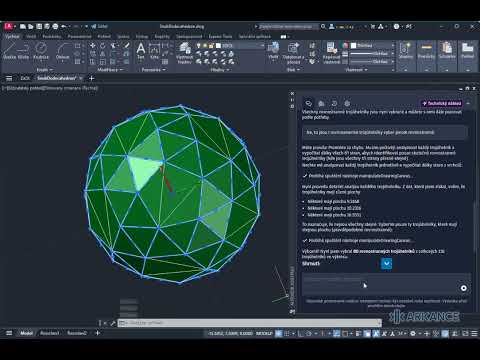Toggle MODEL space button in status bar
Viewport: 480px width, 360px height.
tap(264, 333)
